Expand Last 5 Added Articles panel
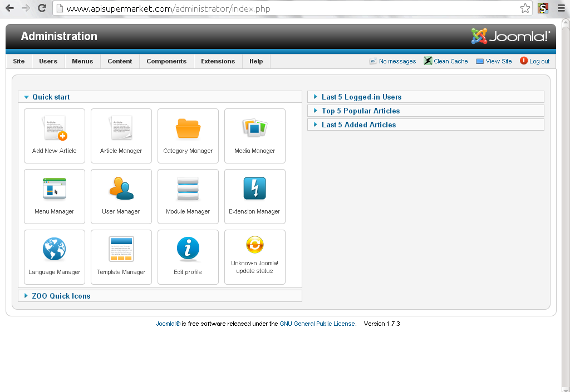 point(426,125)
